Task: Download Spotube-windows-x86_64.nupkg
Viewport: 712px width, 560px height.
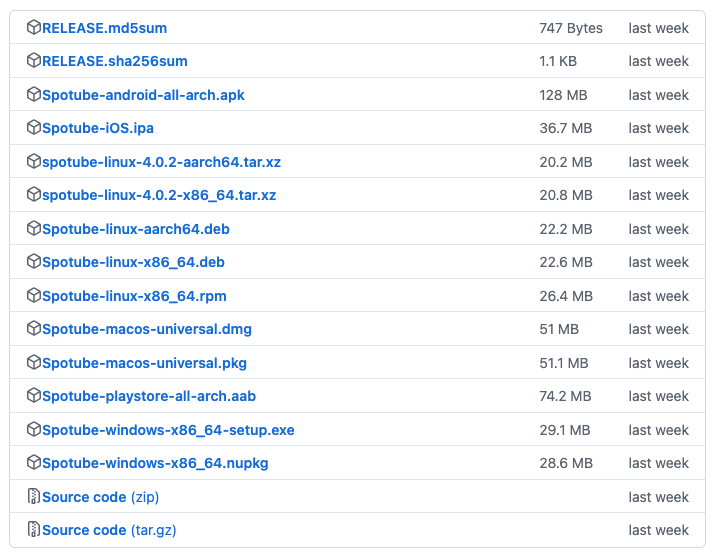Action: point(155,463)
